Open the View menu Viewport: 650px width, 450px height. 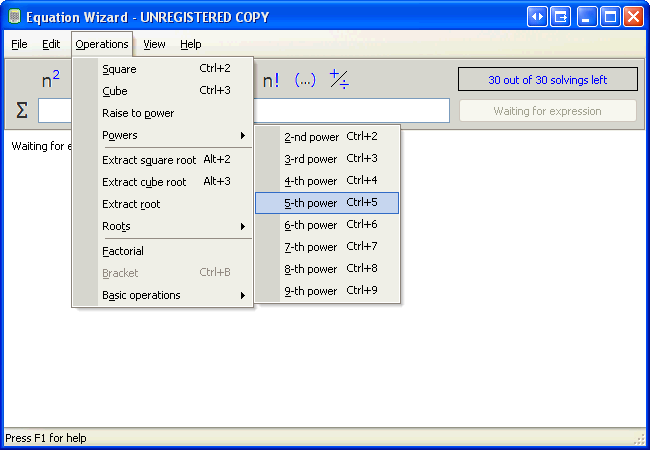154,44
